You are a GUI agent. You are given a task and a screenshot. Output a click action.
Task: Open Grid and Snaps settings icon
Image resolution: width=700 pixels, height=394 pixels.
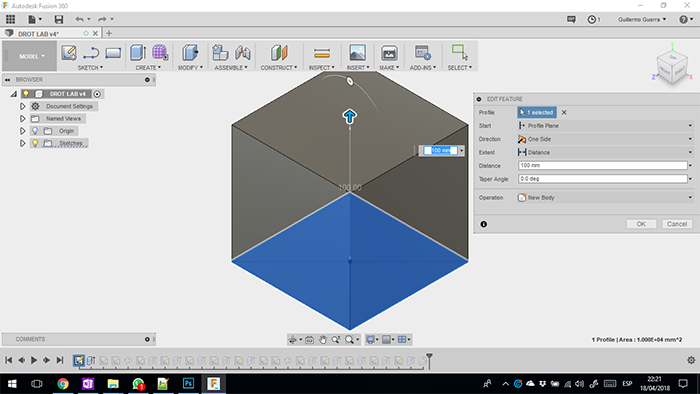point(387,340)
